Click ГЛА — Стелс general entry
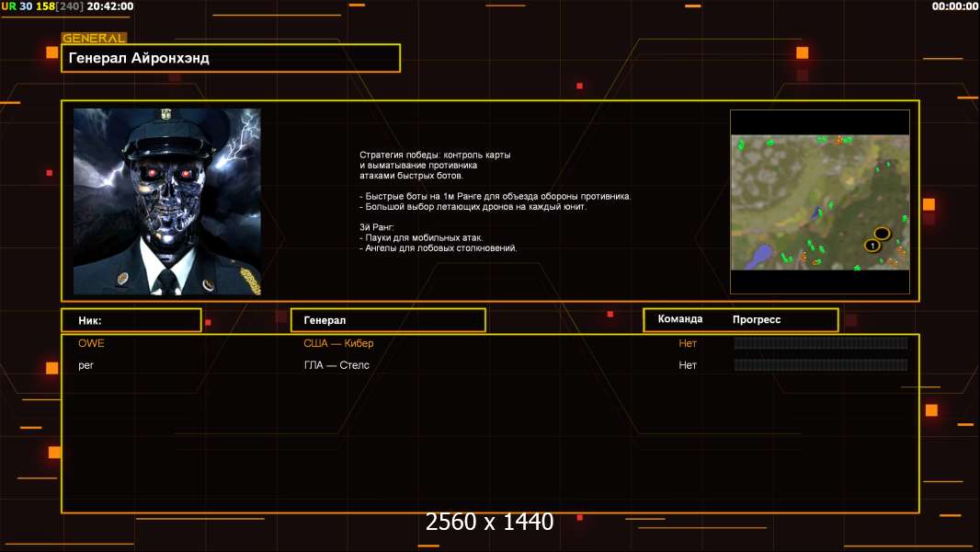The height and width of the screenshot is (552, 980). click(336, 365)
